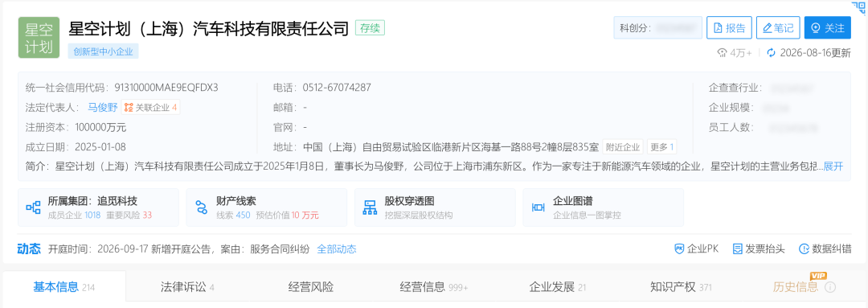Click the company address text
Screen dimensions: 868x308
tap(451, 147)
